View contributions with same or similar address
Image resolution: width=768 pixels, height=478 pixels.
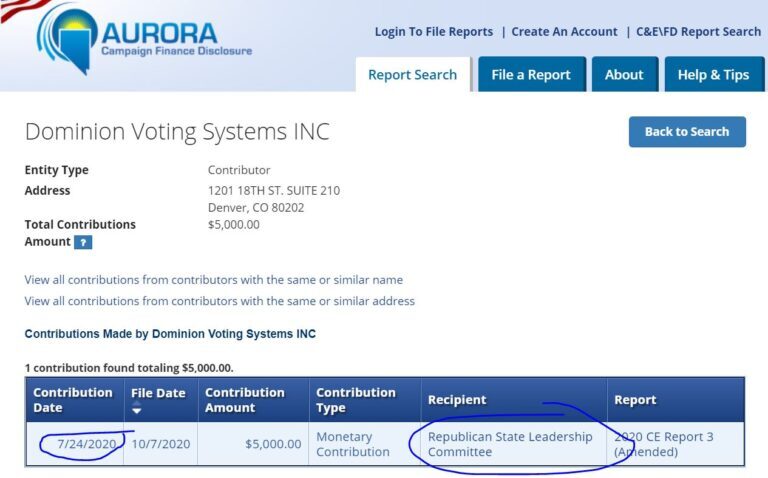coord(219,301)
